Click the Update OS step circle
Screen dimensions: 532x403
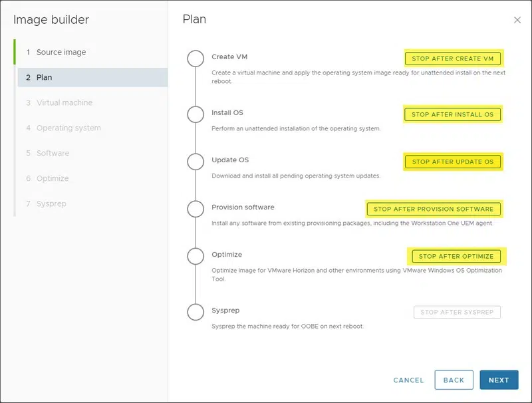coord(196,162)
